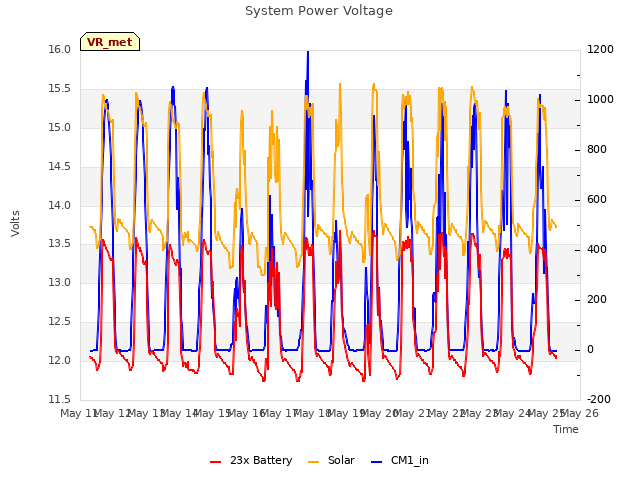Click the Time x-axis label
640x480 pixels.
566,429
